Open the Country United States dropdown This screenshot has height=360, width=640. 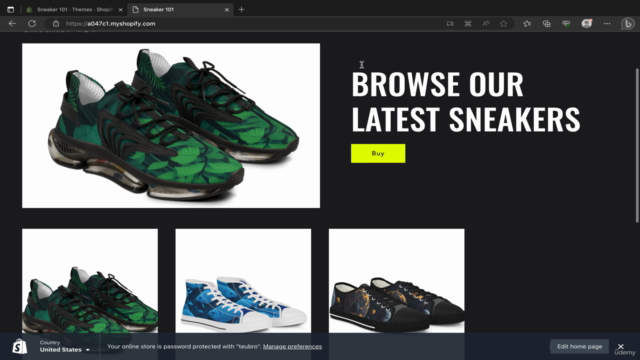coord(64,347)
